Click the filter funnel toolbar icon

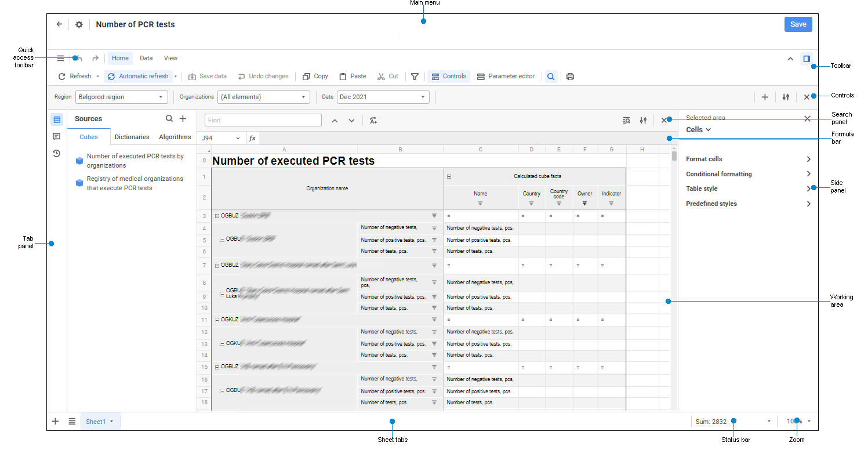click(x=415, y=76)
